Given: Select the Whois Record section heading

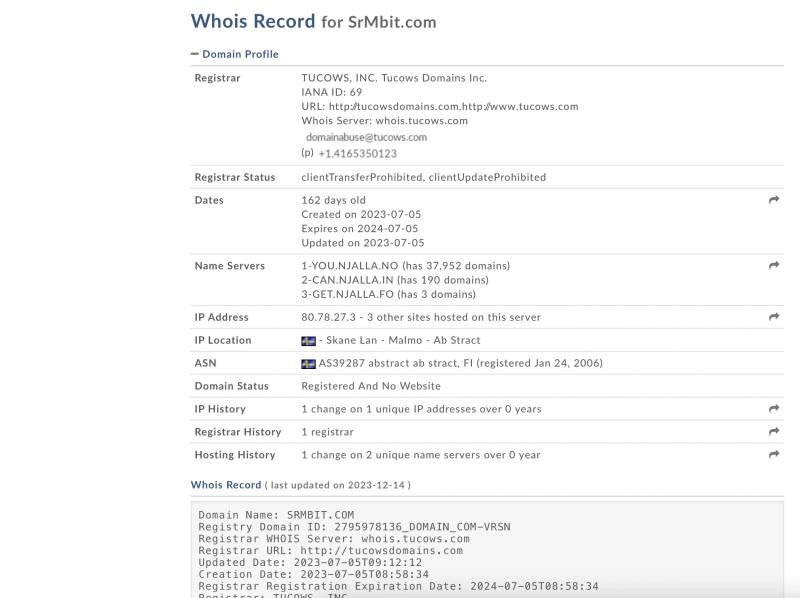Looking at the screenshot, I should click(226, 485).
